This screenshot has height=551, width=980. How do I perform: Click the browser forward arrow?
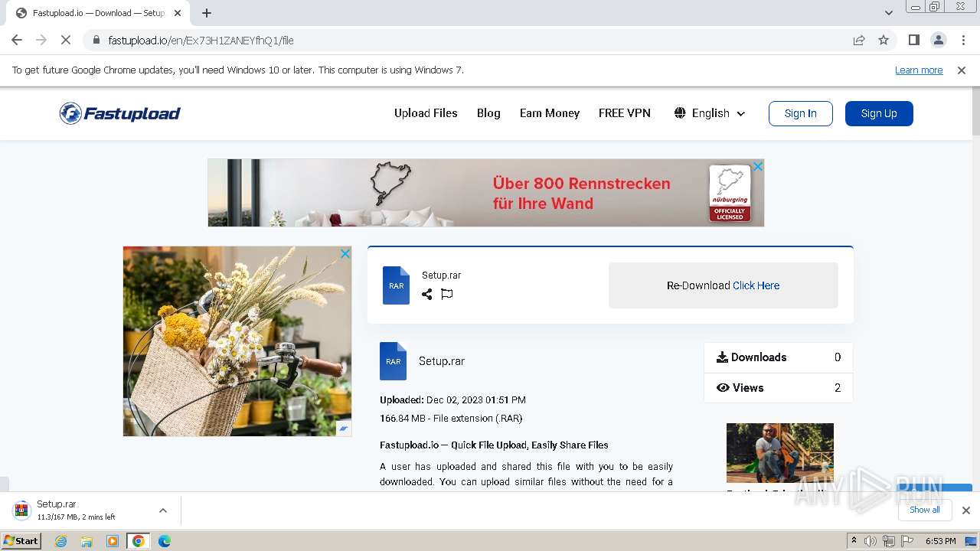(x=41, y=40)
